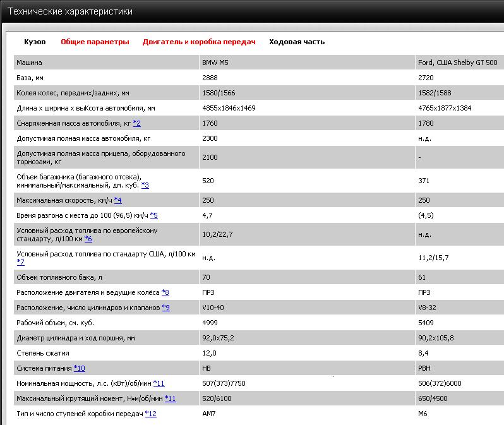Select Двигатель и коробка передач tab
Image resolution: width=504 pixels, height=425 pixels.
click(199, 42)
